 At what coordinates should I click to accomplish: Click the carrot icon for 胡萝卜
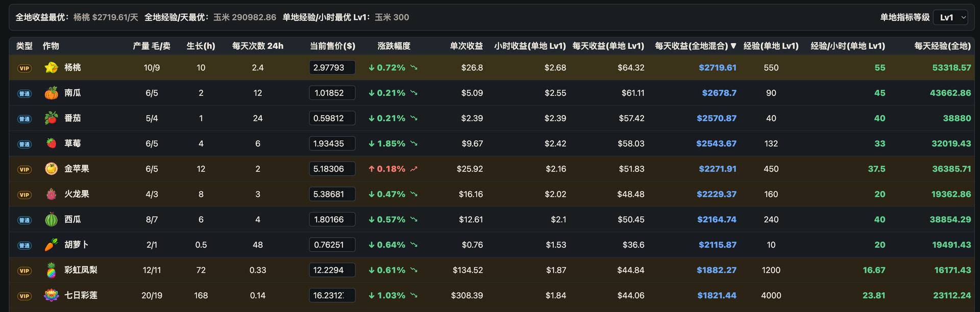tap(51, 245)
